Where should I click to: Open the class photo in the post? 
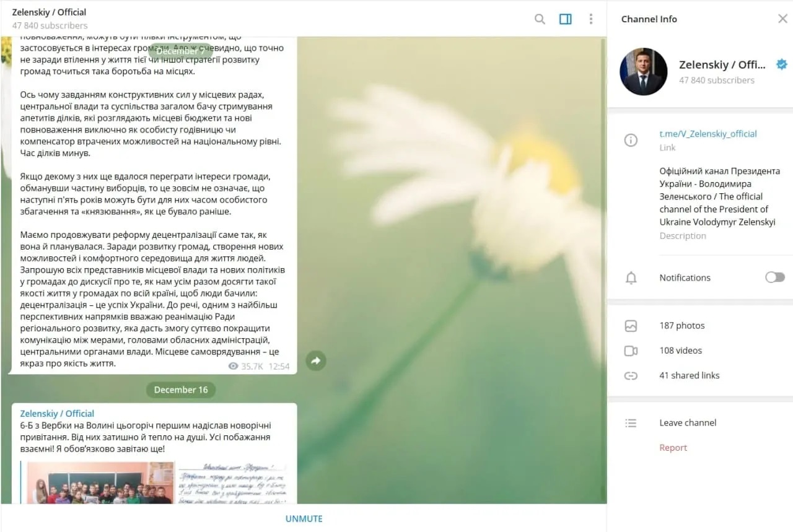100,482
